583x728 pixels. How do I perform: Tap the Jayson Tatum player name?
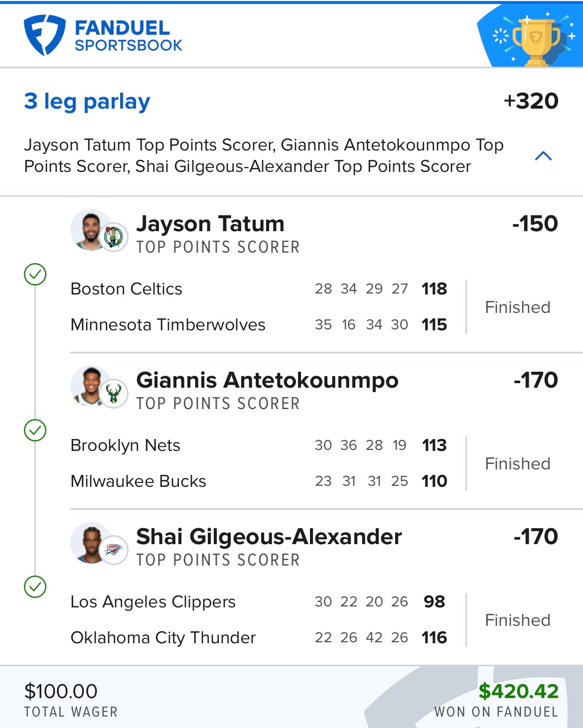(210, 224)
